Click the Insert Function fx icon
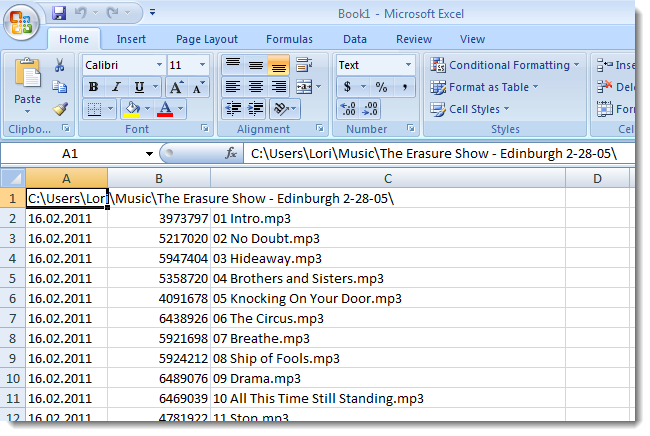 click(230, 154)
